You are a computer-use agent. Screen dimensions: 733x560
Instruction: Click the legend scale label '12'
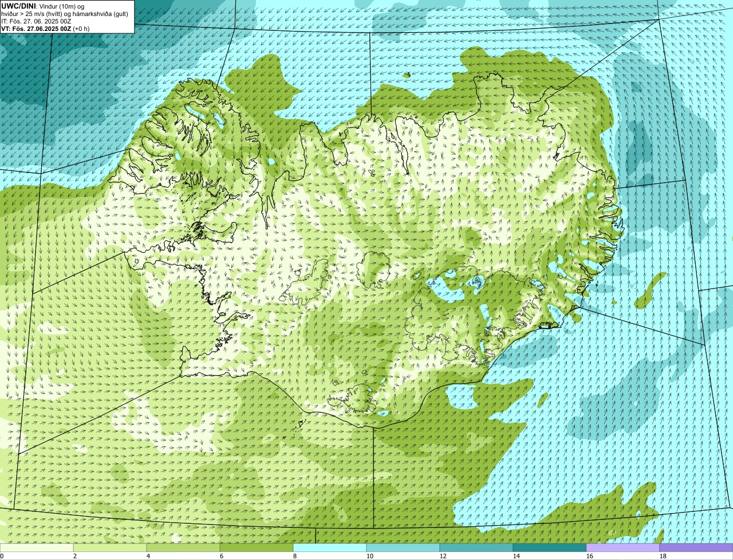[x=443, y=556]
